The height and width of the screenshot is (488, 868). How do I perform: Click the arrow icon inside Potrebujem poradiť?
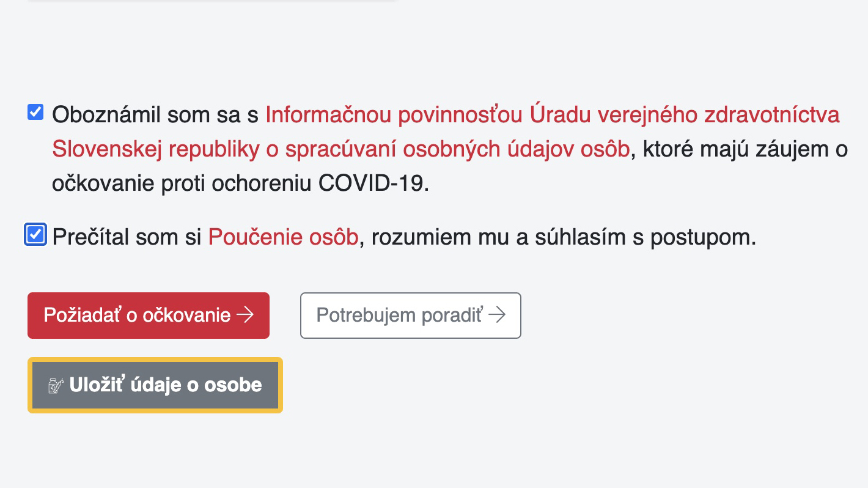(497, 315)
